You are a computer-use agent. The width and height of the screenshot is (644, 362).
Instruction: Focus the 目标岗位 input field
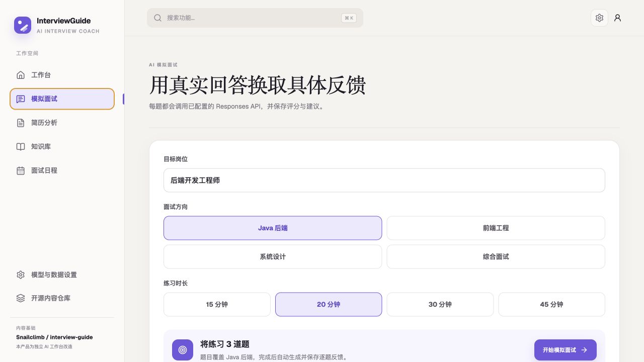pyautogui.click(x=384, y=180)
